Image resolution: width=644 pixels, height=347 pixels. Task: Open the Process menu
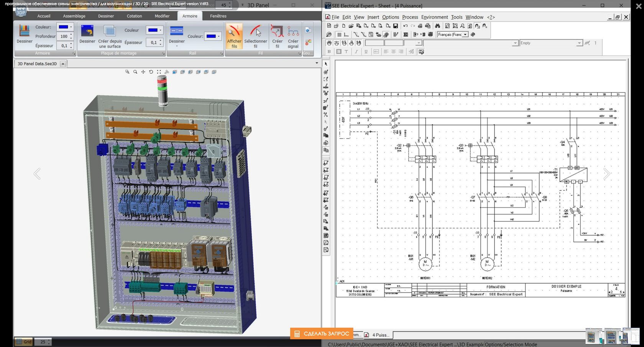point(410,17)
